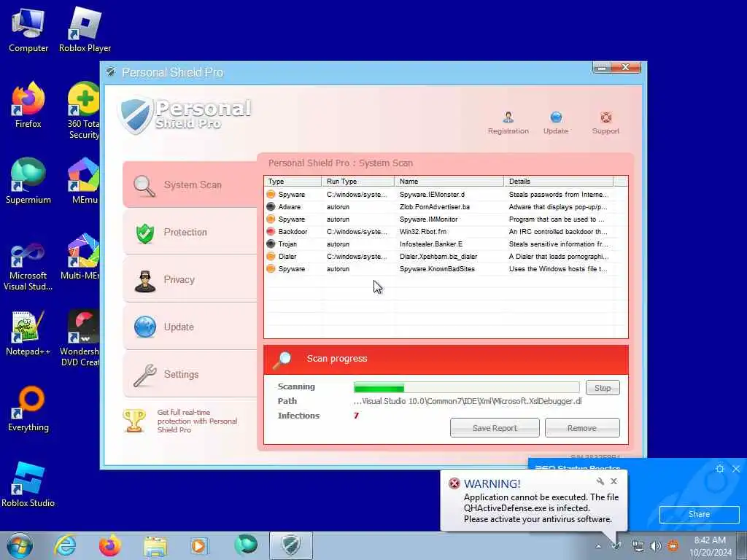The image size is (747, 560).
Task: Sort by the Name column header
Action: pos(449,182)
